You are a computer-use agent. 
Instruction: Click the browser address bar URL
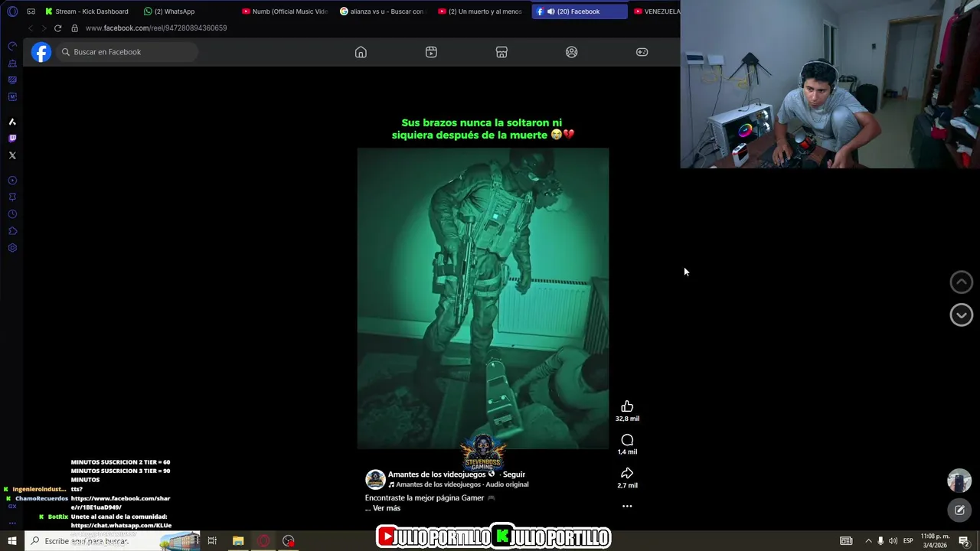(156, 28)
